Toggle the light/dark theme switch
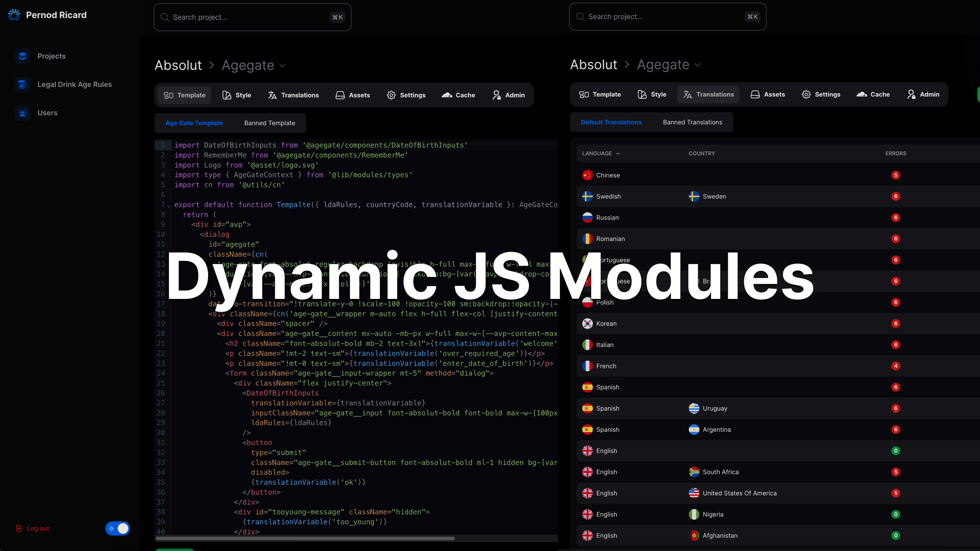The height and width of the screenshot is (551, 980). pos(117,528)
